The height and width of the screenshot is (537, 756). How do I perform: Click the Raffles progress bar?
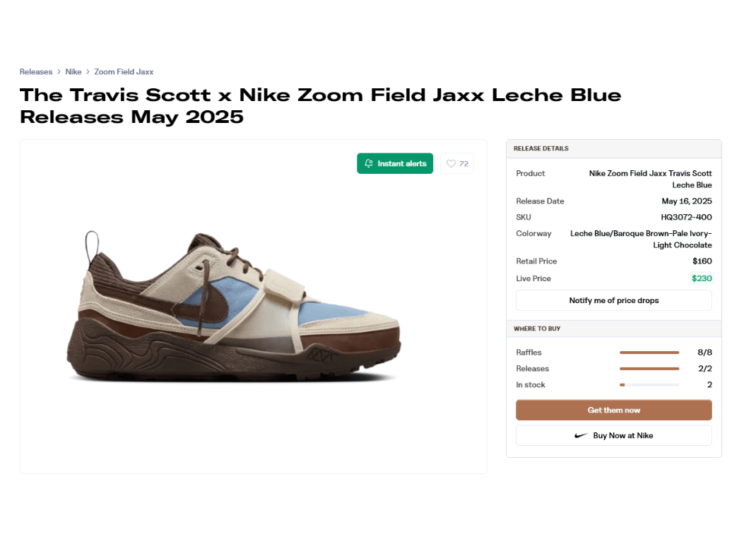(x=649, y=353)
